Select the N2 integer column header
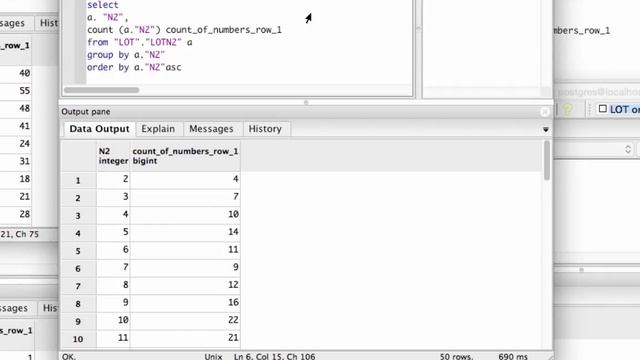640x360 pixels. click(x=113, y=156)
